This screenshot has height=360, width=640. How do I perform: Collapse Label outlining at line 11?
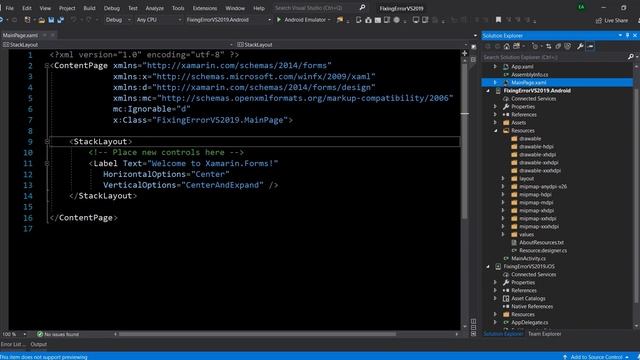47,163
